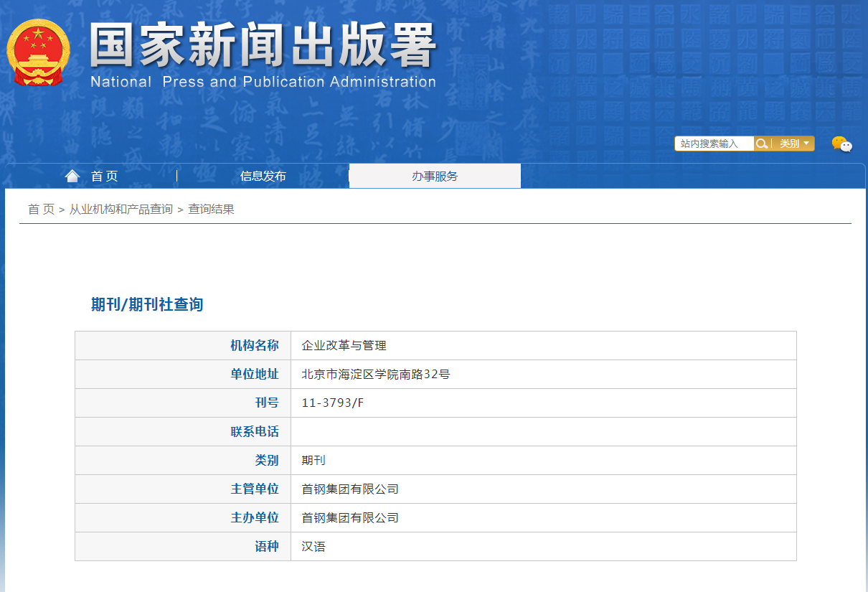Click the 首页 breadcrumb link
This screenshot has width=868, height=592.
coord(41,209)
